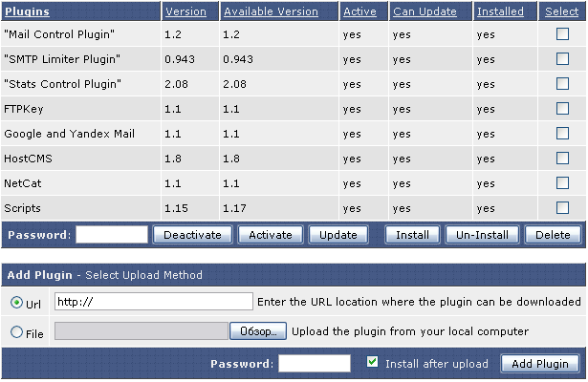This screenshot has width=588, height=382.
Task: Sort by the Available Version column
Action: 269,11
